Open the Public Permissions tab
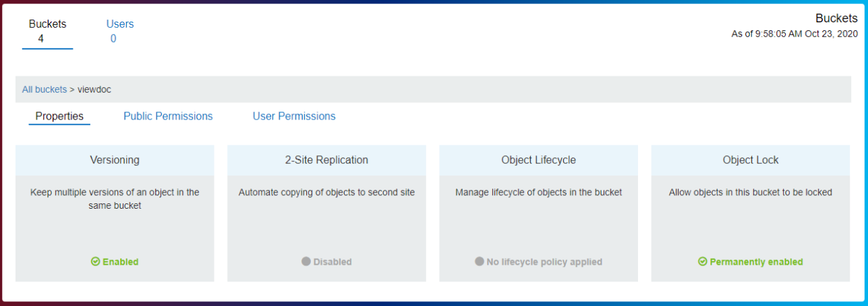Image resolution: width=868 pixels, height=306 pixels. coord(168,116)
